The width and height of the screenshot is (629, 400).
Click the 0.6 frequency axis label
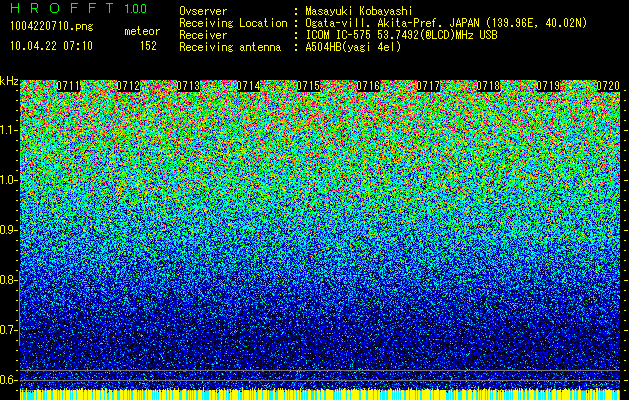[7, 380]
